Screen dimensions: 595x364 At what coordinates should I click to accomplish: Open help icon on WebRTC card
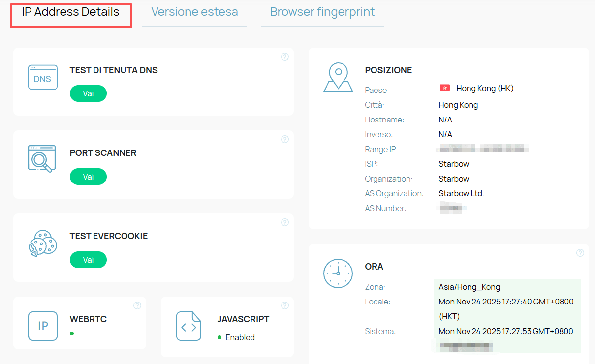pos(137,305)
